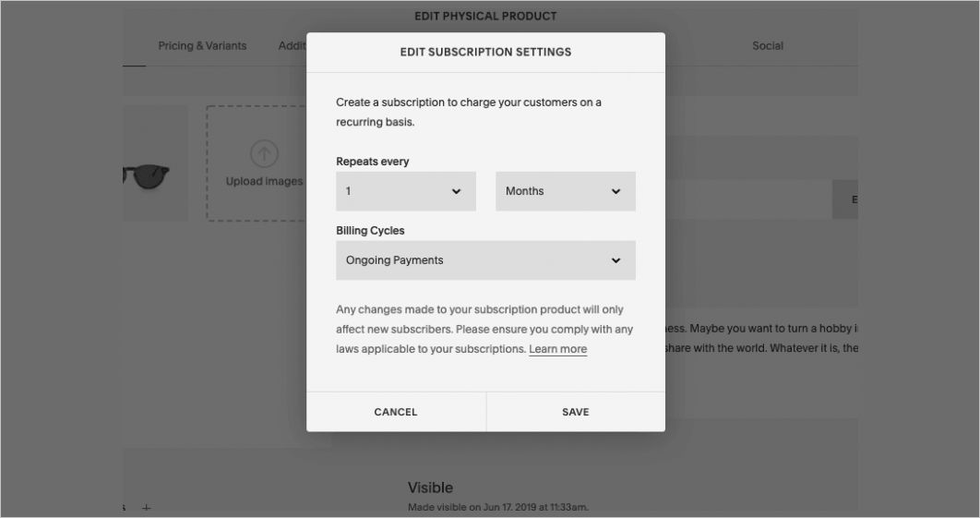
Task: Click the chevron in the interval number dropdown
Action: [456, 191]
